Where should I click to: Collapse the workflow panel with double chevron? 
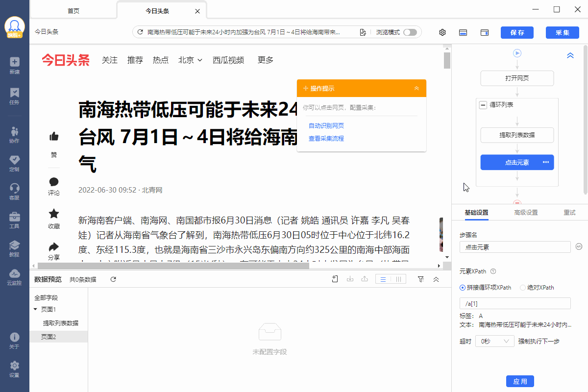click(570, 56)
